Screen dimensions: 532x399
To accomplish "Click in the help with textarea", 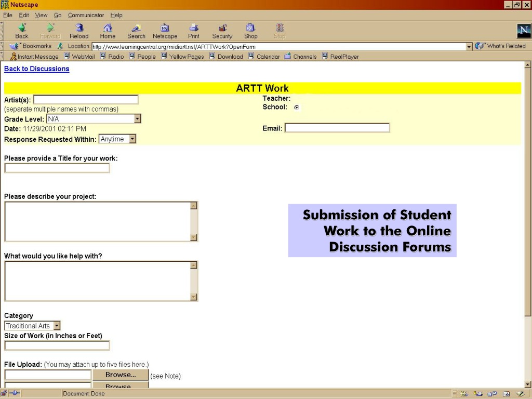I will coord(98,281).
